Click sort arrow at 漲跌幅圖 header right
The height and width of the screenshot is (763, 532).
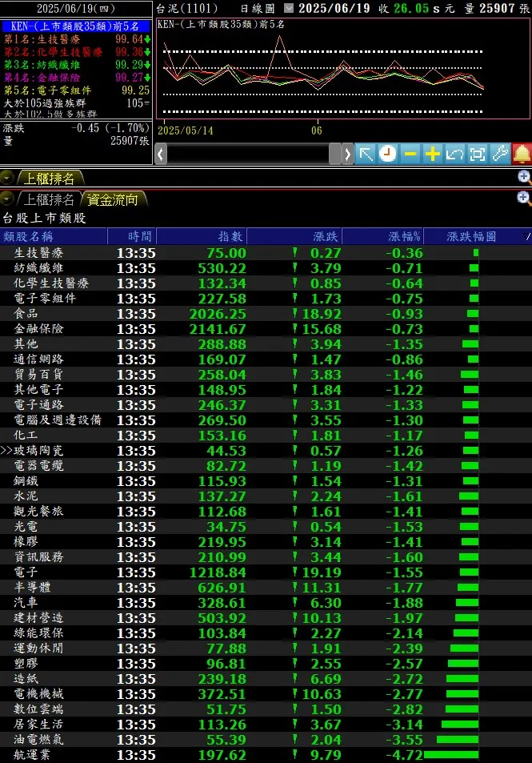pos(527,236)
